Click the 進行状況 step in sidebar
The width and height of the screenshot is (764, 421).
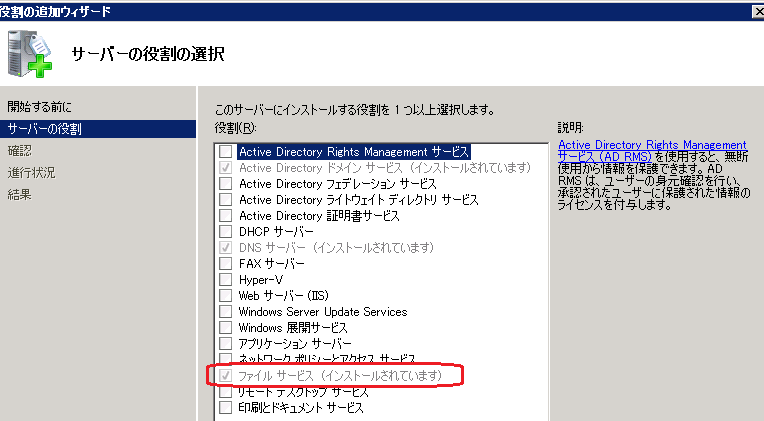[32, 173]
